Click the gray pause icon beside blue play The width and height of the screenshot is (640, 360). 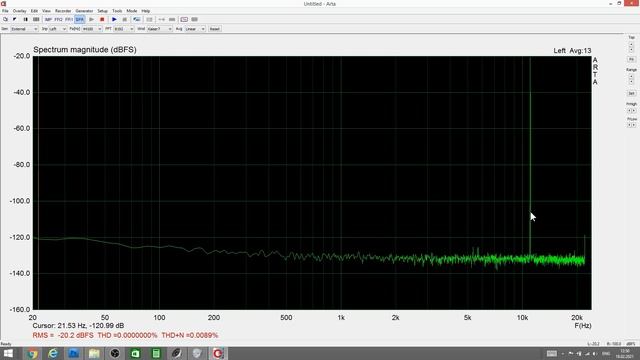124,19
